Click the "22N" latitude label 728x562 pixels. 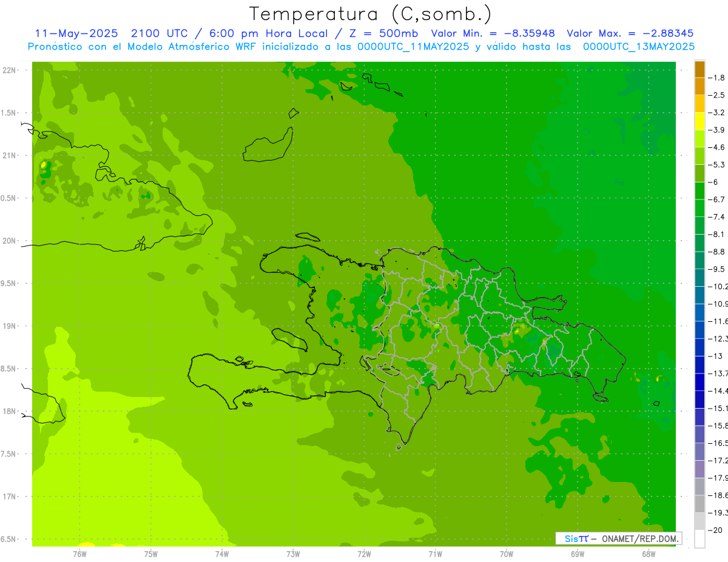point(10,70)
